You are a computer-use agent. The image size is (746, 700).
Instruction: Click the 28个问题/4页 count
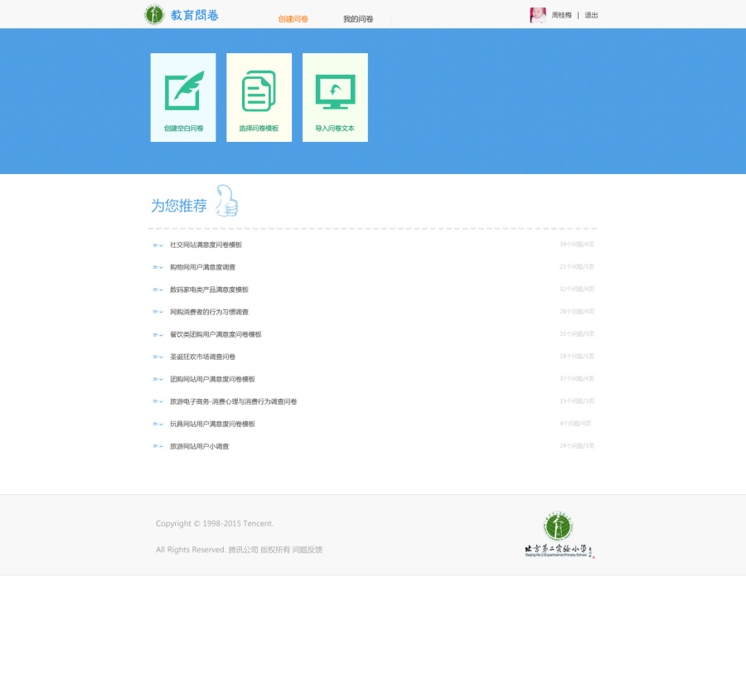pos(577,311)
